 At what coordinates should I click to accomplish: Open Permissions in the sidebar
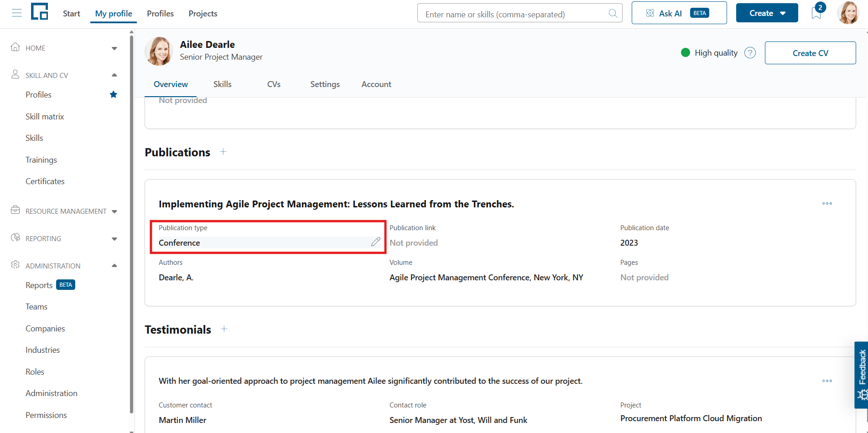[46, 415]
